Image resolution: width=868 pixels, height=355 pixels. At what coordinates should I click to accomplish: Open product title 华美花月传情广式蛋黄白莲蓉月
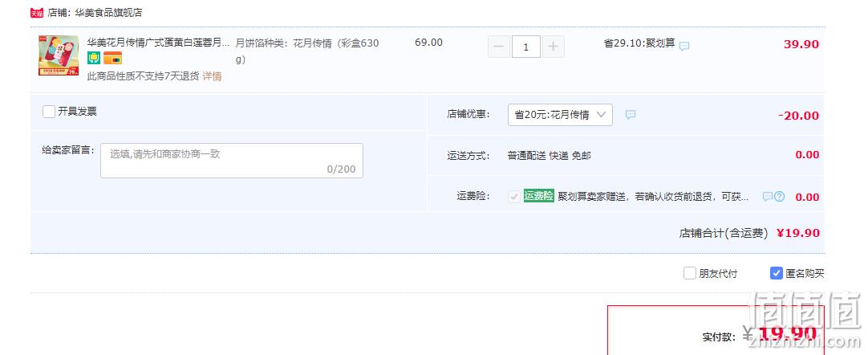[x=158, y=43]
